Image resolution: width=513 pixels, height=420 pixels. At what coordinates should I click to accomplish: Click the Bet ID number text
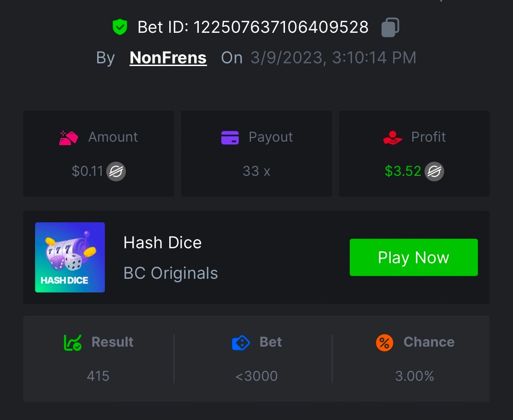(x=281, y=27)
